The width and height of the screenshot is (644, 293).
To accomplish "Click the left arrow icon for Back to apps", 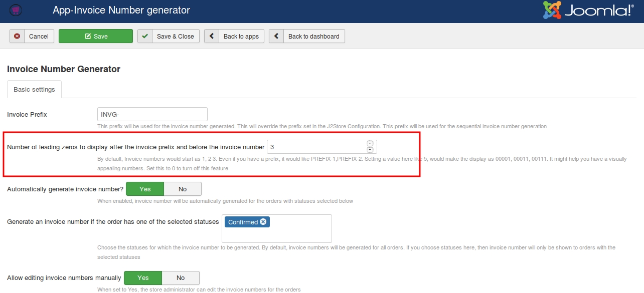I will pyautogui.click(x=212, y=36).
